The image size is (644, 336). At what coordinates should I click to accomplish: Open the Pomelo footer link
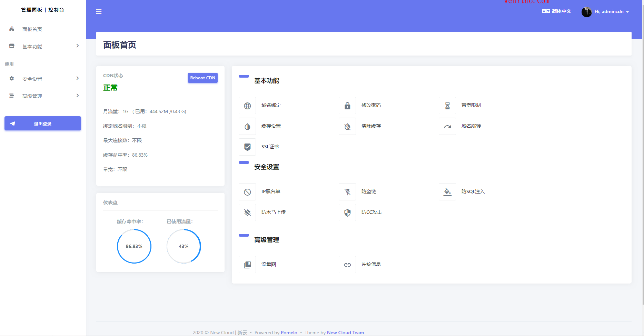click(x=289, y=333)
